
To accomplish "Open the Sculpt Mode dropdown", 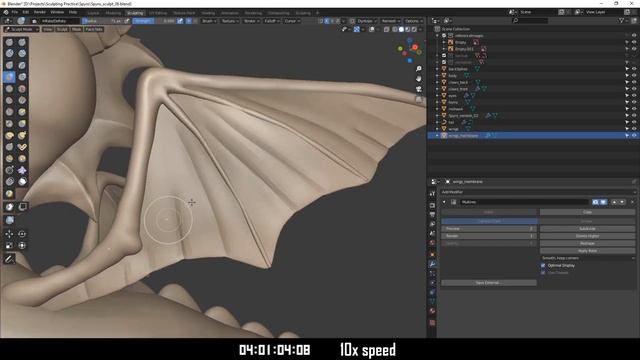I will [x=21, y=29].
